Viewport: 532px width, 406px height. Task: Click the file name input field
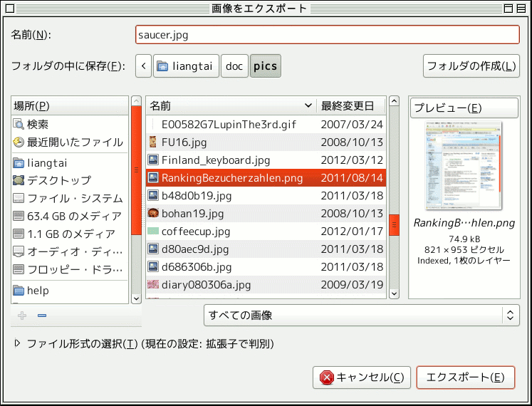(327, 34)
